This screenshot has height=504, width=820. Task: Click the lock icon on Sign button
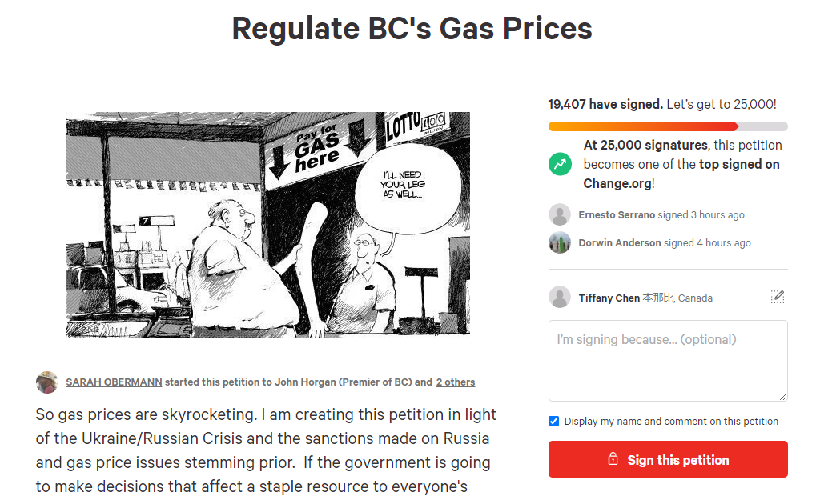pyautogui.click(x=613, y=460)
